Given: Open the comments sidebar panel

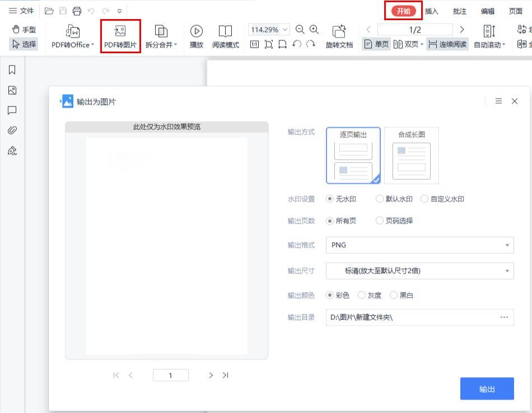Looking at the screenshot, I should 12,110.
